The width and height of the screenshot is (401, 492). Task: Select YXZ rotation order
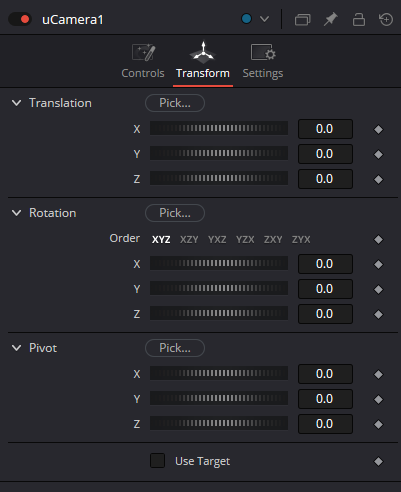click(x=217, y=239)
